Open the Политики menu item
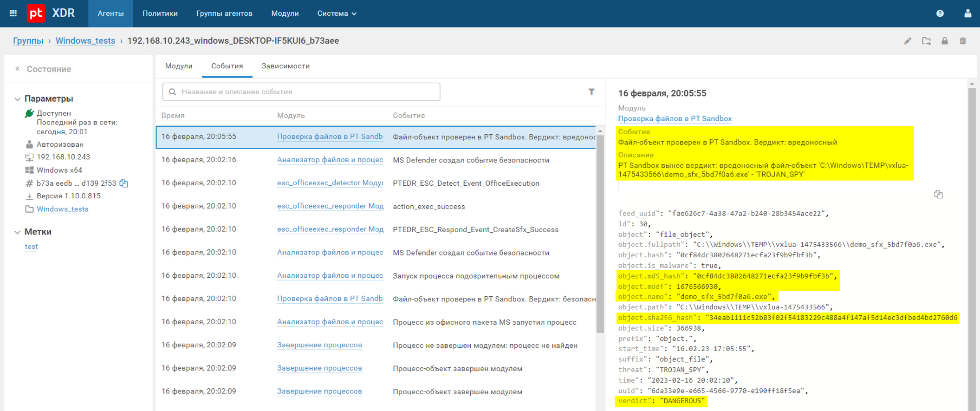980x411 pixels. click(160, 13)
